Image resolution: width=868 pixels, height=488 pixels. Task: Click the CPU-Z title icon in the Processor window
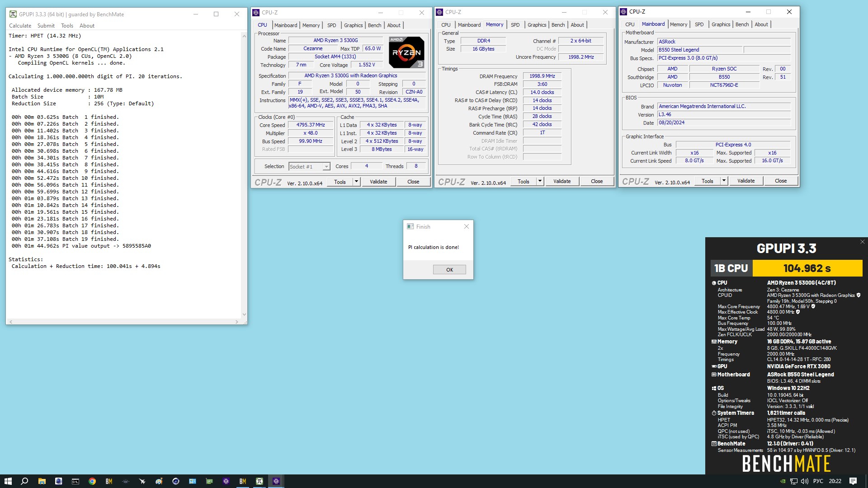pos(256,13)
